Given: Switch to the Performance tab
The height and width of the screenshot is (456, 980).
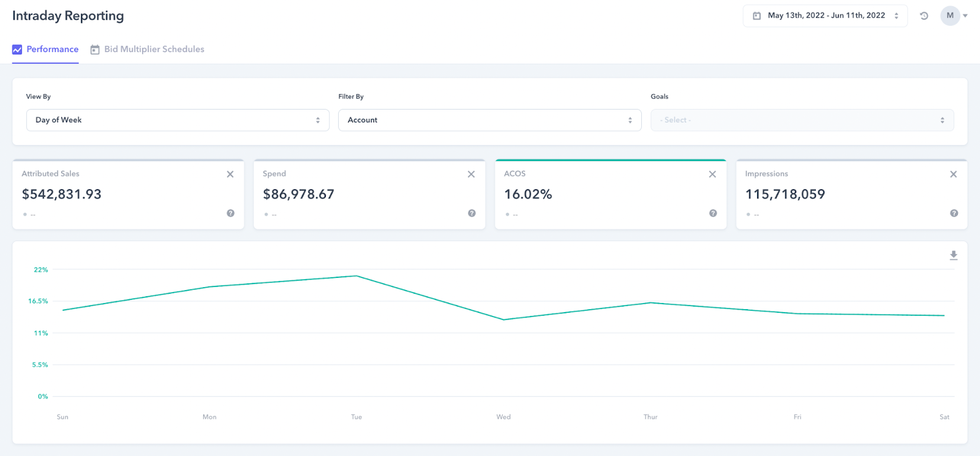Looking at the screenshot, I should point(45,50).
